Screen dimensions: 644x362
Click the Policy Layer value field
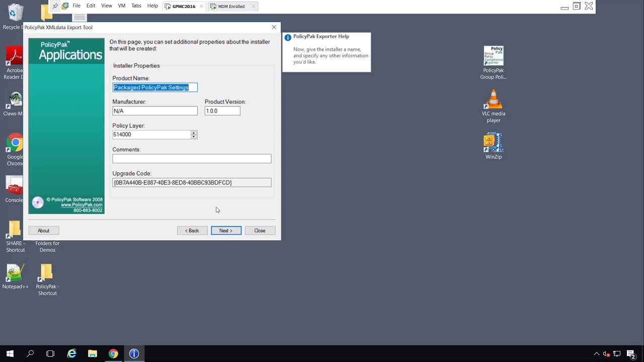(151, 135)
